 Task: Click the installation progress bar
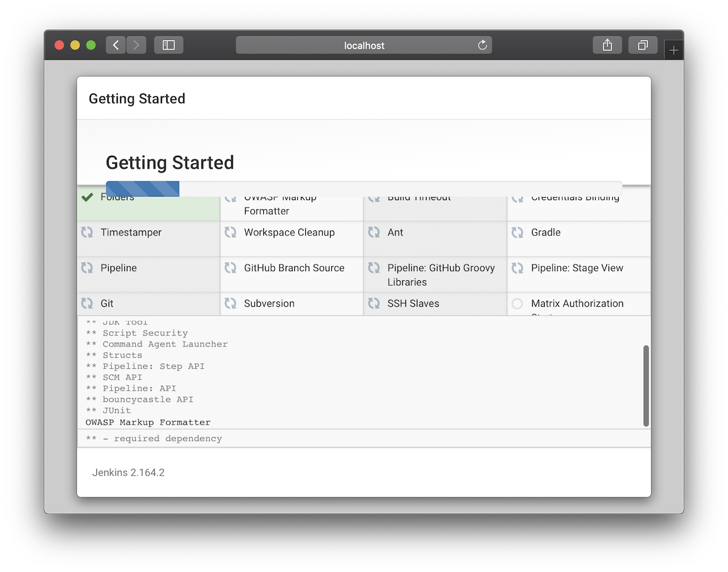(x=364, y=189)
